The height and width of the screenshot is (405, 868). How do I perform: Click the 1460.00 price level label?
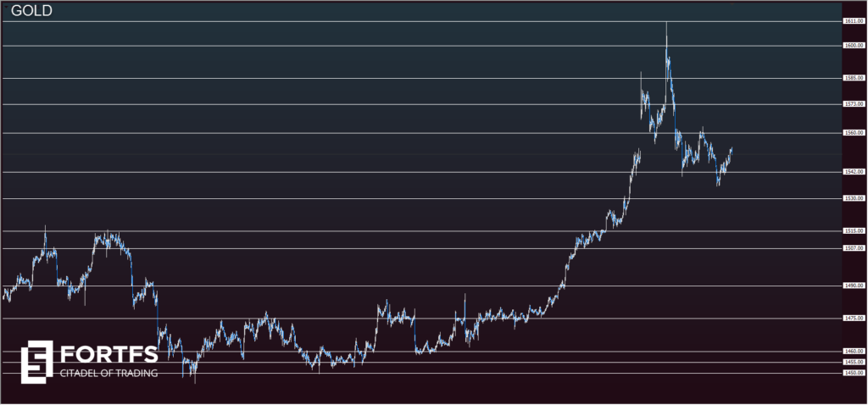click(854, 351)
